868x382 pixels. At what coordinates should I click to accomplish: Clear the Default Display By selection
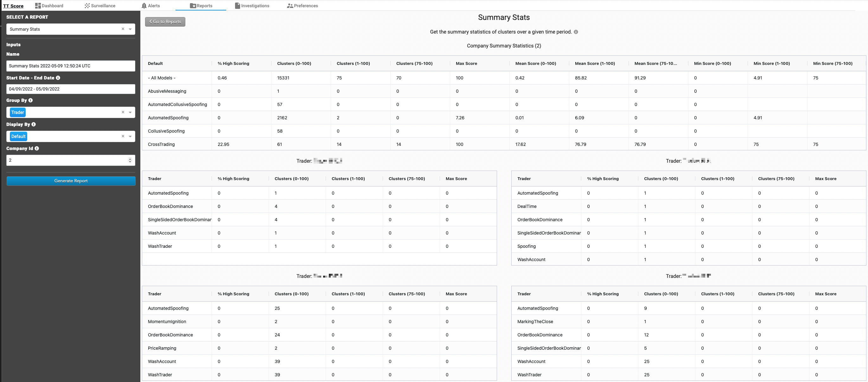(x=123, y=136)
